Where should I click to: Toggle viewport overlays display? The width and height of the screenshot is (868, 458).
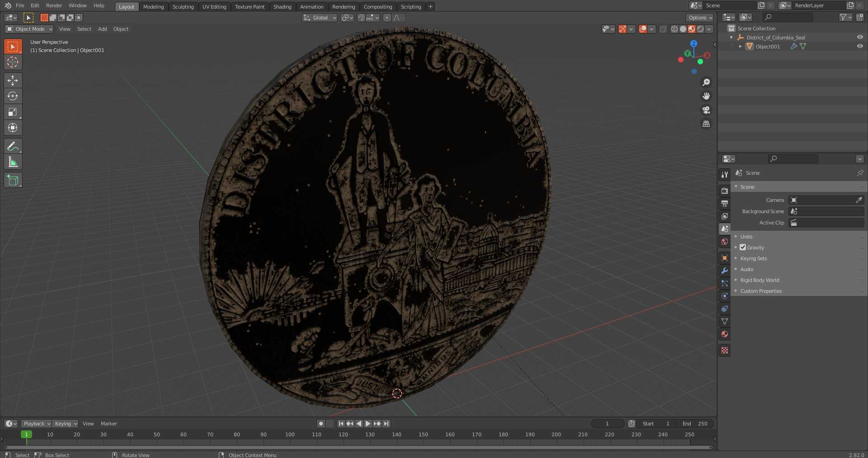tap(643, 29)
